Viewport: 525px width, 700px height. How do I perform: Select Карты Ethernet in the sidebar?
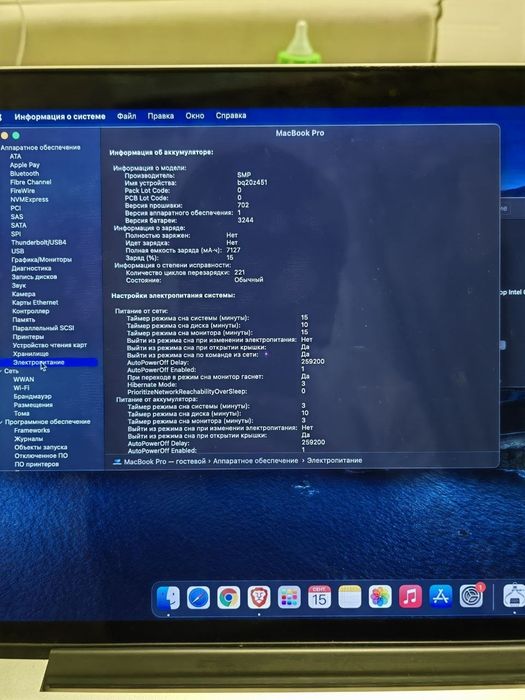(x=35, y=303)
